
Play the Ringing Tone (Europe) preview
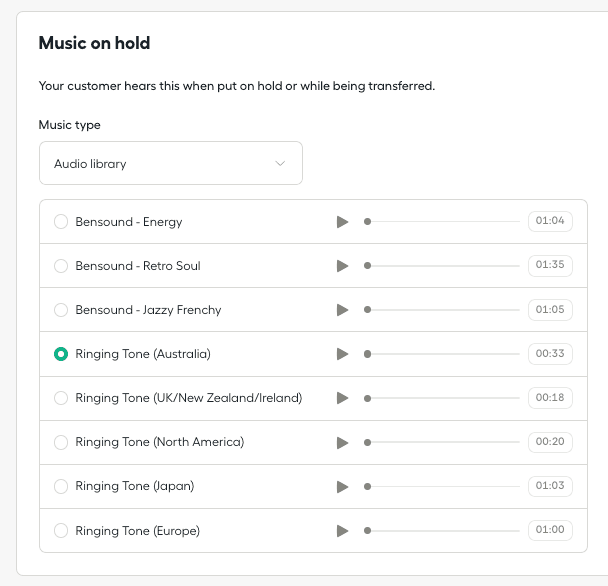[342, 531]
